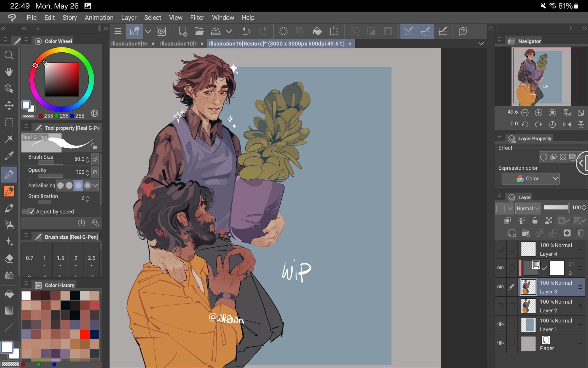
Task: Select the Eyedropper tool
Action: click(9, 156)
